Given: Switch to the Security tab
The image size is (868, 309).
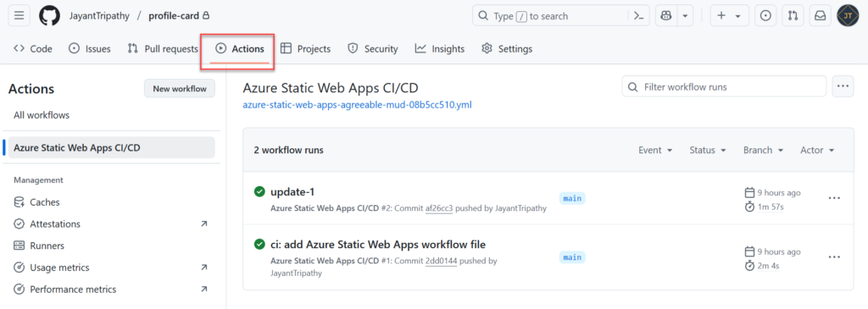Looking at the screenshot, I should click(373, 48).
